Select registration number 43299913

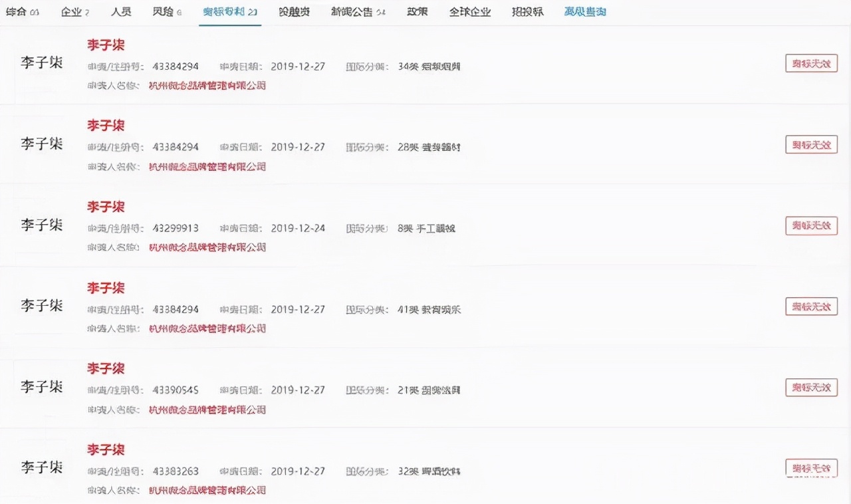176,228
